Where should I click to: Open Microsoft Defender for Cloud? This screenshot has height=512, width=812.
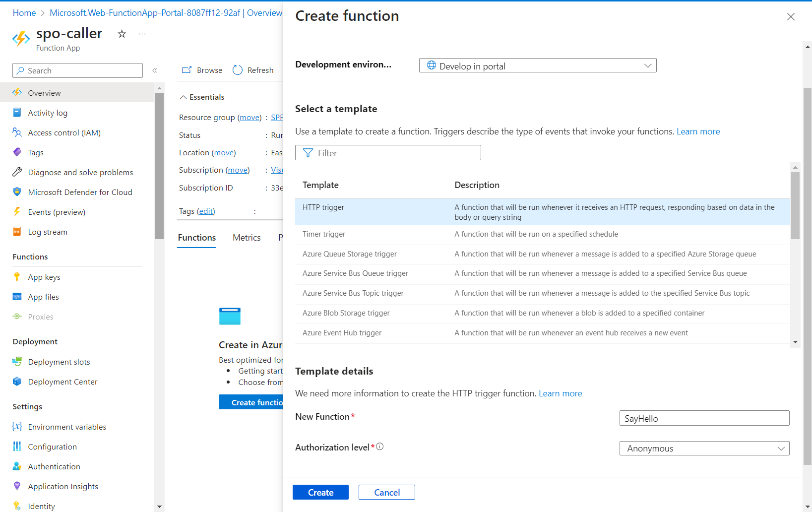click(80, 192)
